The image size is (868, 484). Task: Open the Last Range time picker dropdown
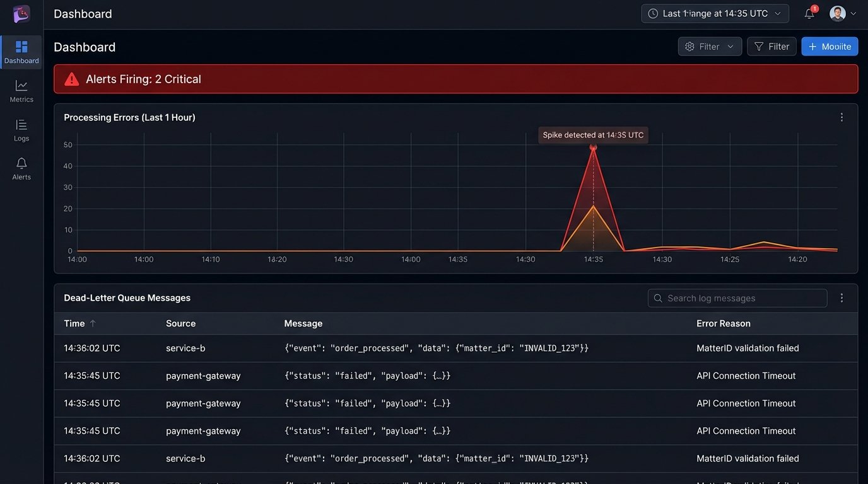click(715, 13)
